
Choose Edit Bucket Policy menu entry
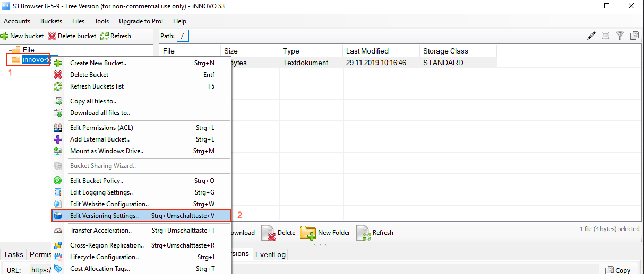pos(141,181)
